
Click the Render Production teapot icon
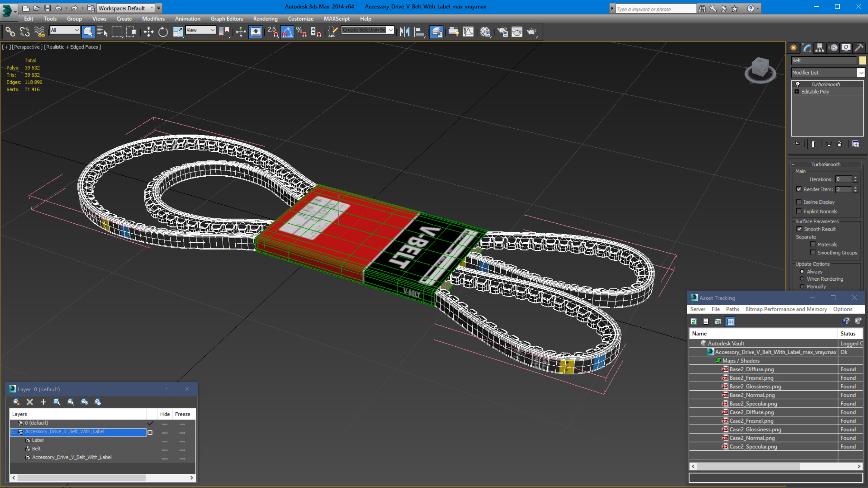pos(532,32)
